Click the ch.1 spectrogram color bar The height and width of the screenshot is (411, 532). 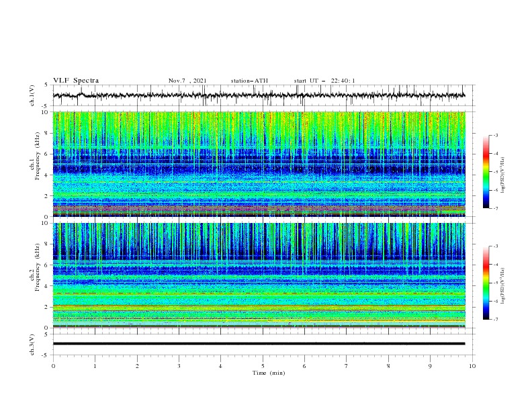[486, 172]
